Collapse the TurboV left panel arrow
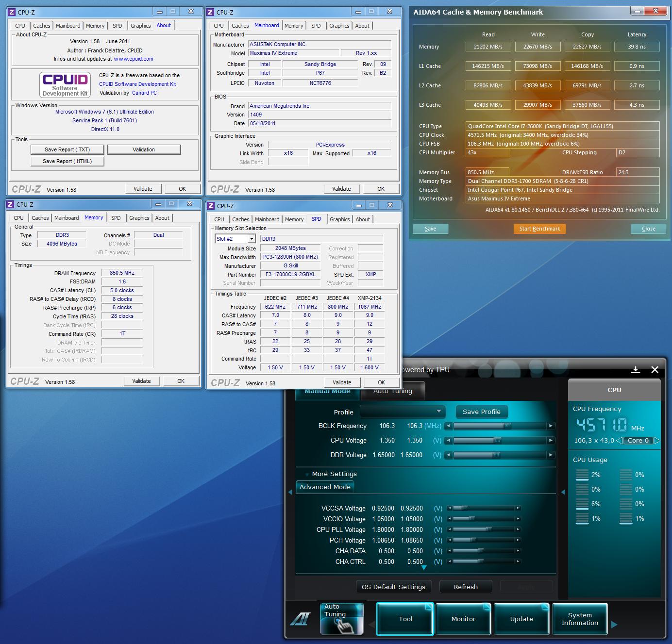The height and width of the screenshot is (644, 672). tap(290, 492)
